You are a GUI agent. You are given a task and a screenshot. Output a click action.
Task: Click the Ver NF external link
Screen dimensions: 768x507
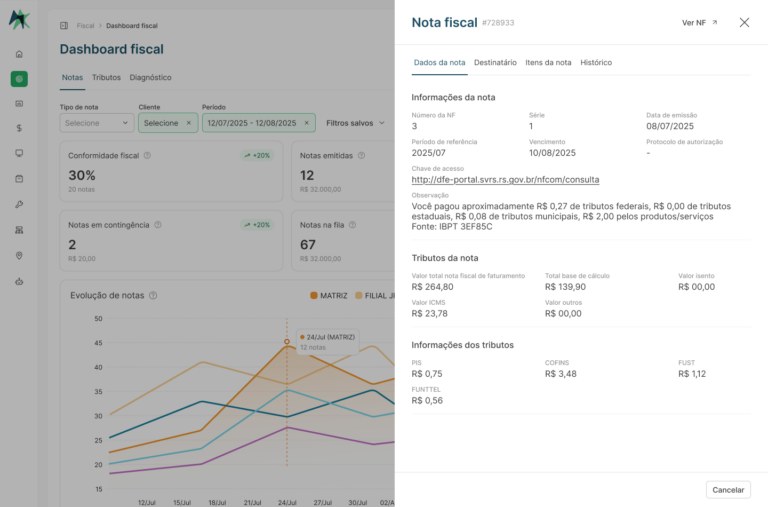click(x=699, y=23)
